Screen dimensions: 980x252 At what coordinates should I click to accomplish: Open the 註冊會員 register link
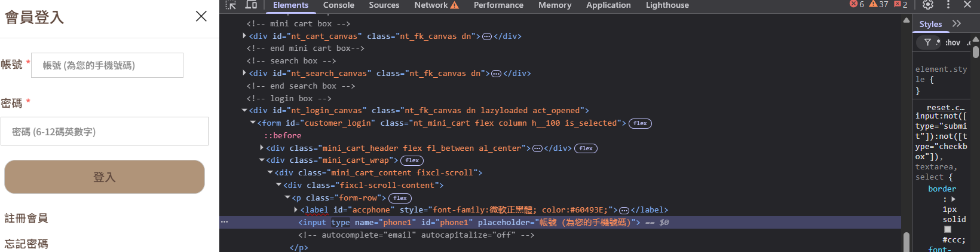pyautogui.click(x=26, y=218)
